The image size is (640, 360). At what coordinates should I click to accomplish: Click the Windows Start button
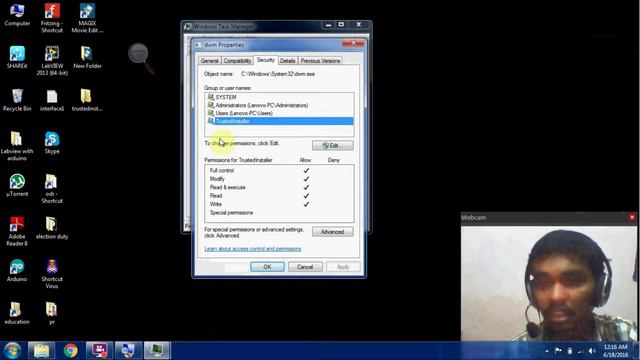click(13, 351)
